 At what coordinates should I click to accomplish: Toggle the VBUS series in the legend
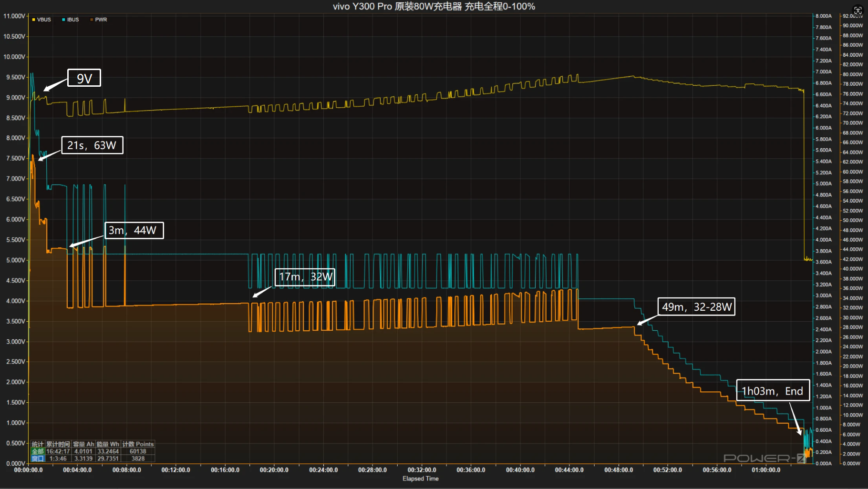point(41,20)
